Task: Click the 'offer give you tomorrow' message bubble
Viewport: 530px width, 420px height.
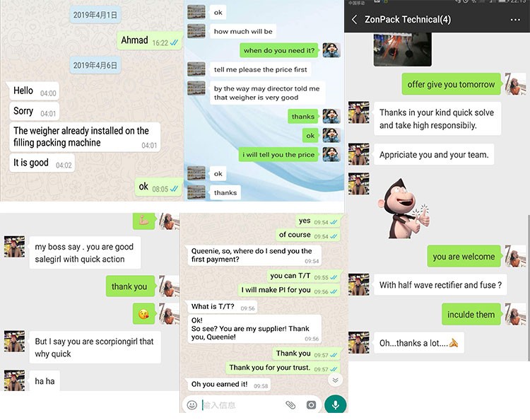Action: (x=451, y=84)
